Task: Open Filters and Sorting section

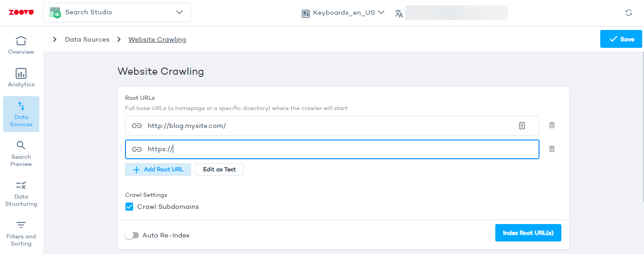Action: [x=21, y=233]
